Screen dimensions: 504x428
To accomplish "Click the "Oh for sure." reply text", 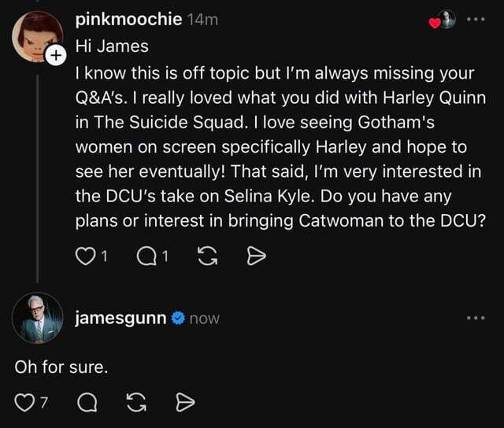I will pyautogui.click(x=61, y=366).
